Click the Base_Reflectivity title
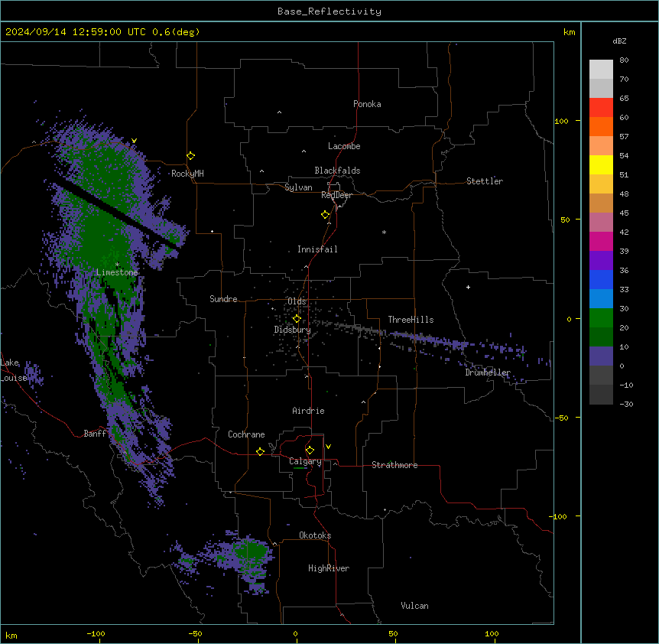 click(329, 11)
